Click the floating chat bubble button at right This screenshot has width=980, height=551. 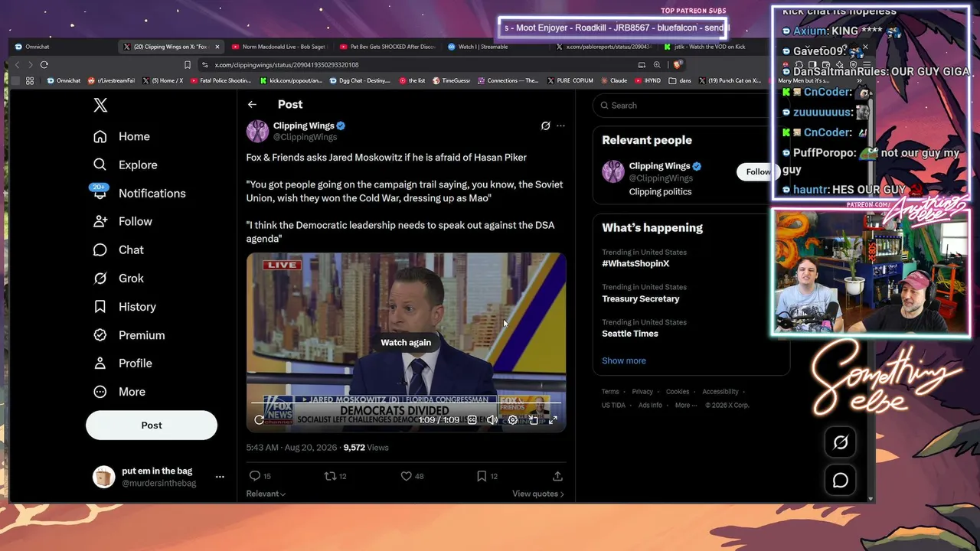pos(840,480)
